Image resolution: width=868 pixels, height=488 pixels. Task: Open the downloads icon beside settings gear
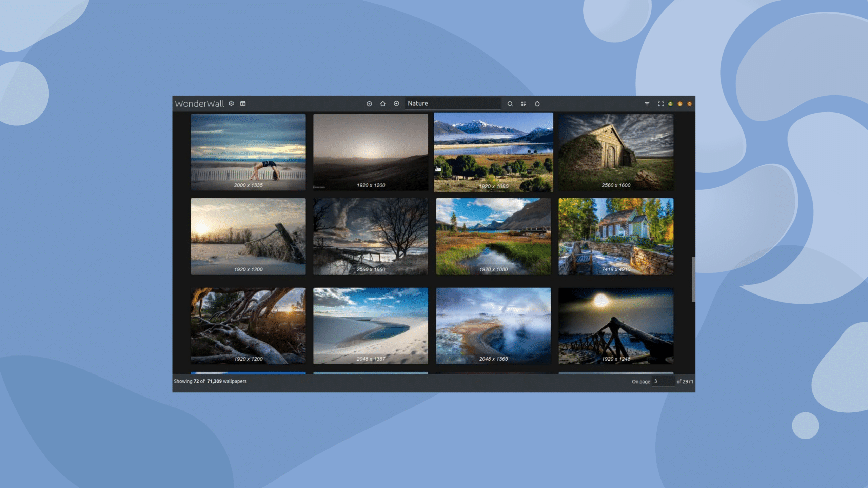click(243, 103)
